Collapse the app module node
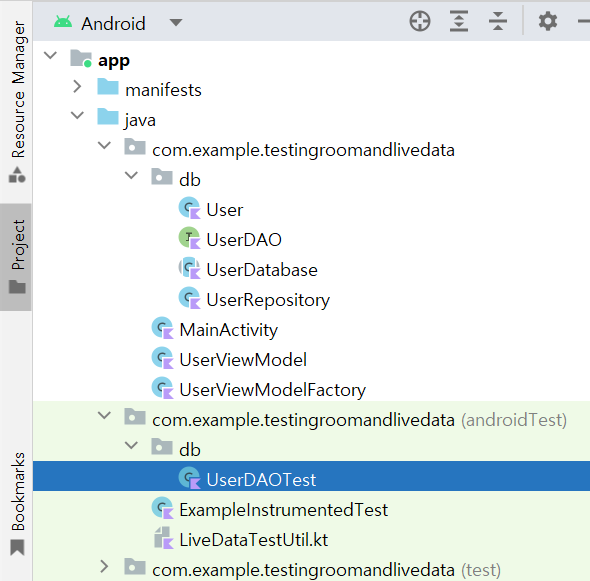 point(50,55)
